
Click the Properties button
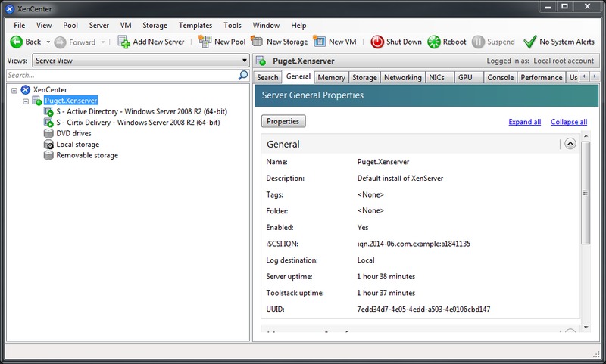[x=283, y=121]
